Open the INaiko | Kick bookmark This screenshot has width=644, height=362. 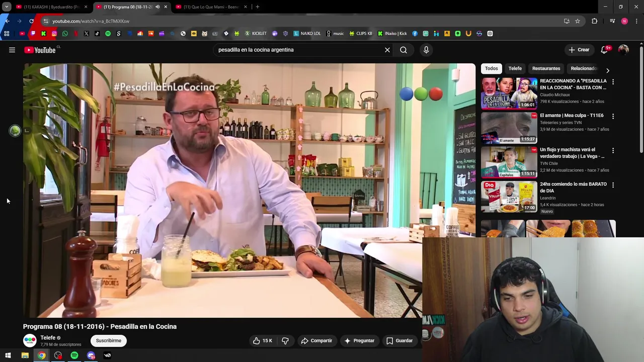[392, 34]
